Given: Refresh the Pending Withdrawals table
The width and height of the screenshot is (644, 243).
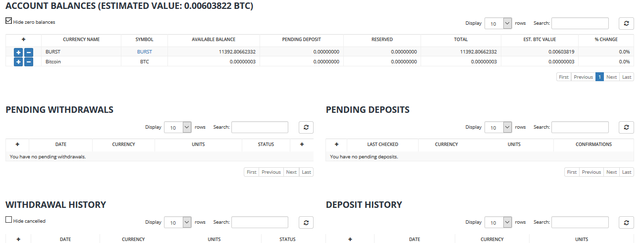Looking at the screenshot, I should 306,127.
